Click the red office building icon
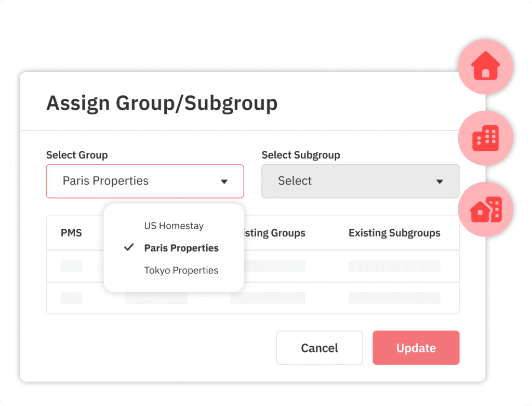Image resolution: width=532 pixels, height=406 pixels. coord(485,138)
